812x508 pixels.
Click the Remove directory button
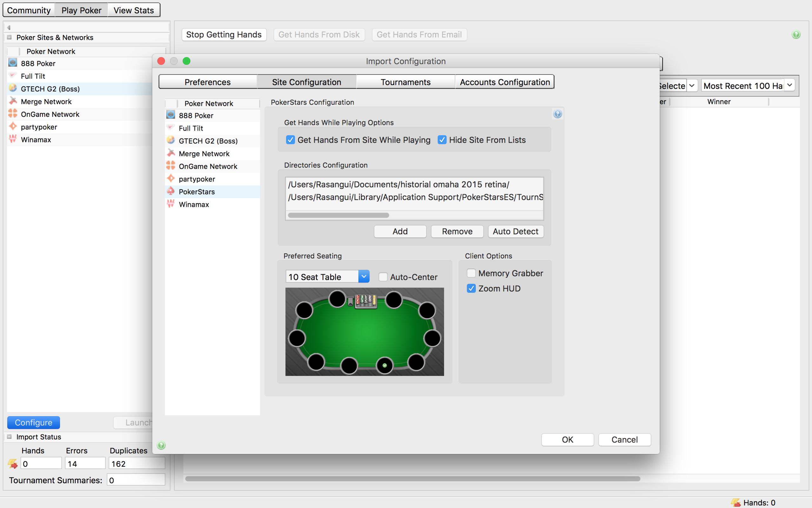coord(457,232)
